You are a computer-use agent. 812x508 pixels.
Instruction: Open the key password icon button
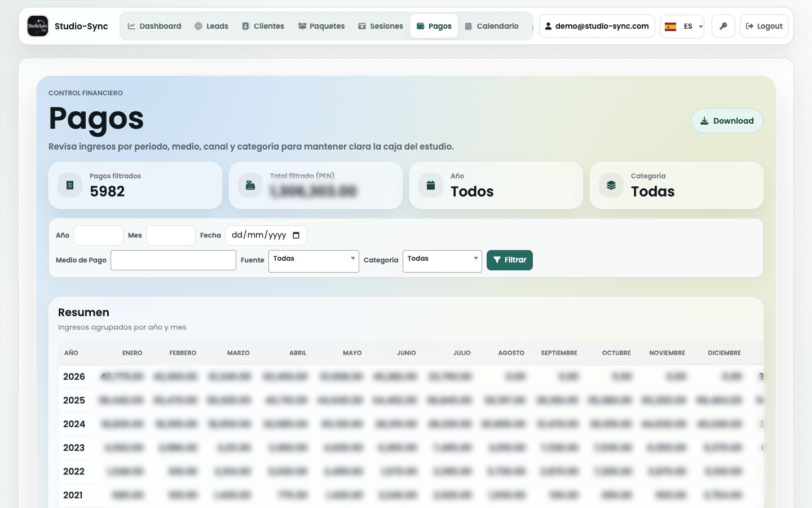(723, 26)
